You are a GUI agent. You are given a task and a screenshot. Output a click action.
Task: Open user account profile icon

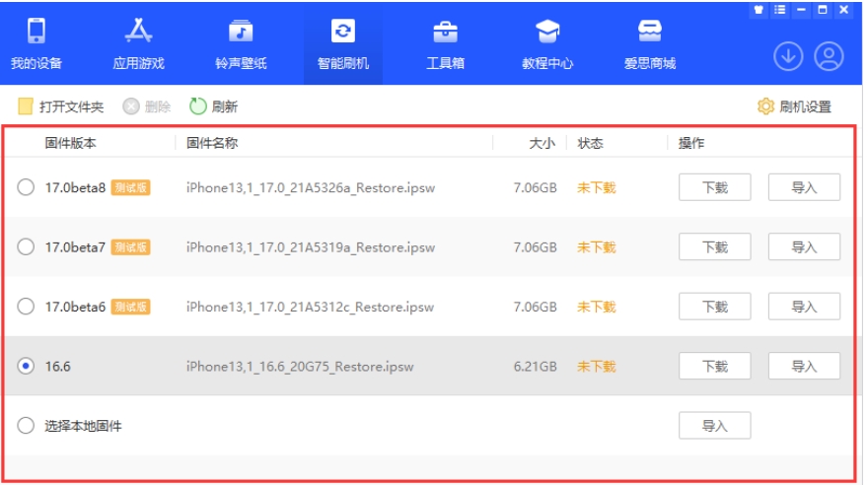(829, 57)
